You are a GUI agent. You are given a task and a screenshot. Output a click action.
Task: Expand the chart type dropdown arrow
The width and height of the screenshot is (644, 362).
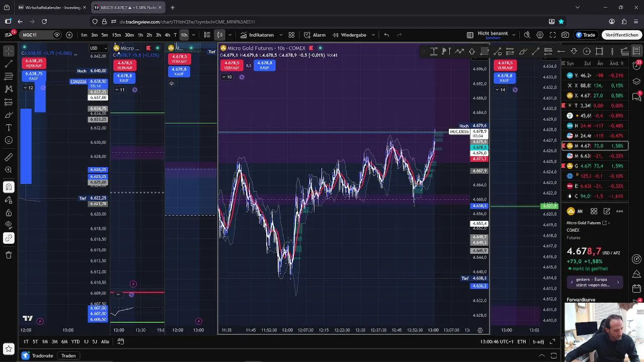coord(230,35)
